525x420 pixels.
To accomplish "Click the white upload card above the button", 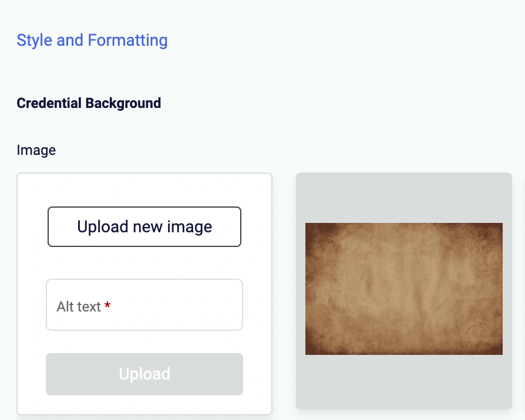I will tap(144, 189).
